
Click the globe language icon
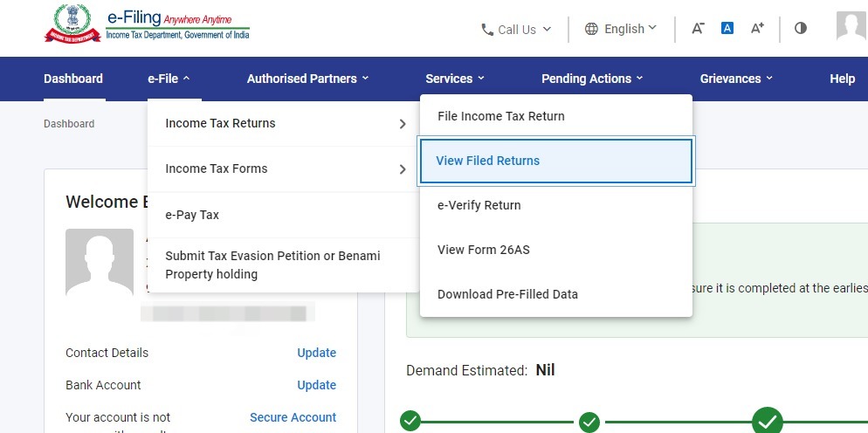click(x=590, y=29)
